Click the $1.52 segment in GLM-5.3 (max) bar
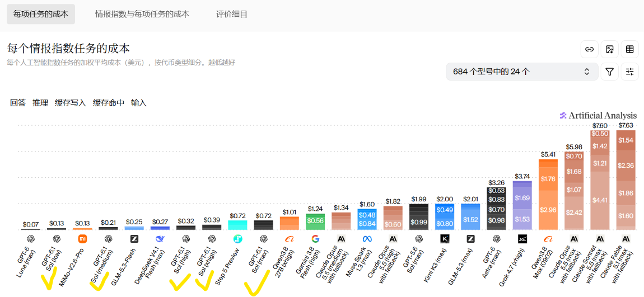644x297 pixels. 470,219
